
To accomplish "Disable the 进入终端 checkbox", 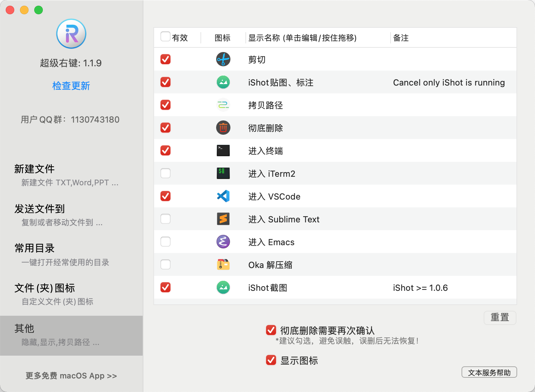I will [x=165, y=150].
